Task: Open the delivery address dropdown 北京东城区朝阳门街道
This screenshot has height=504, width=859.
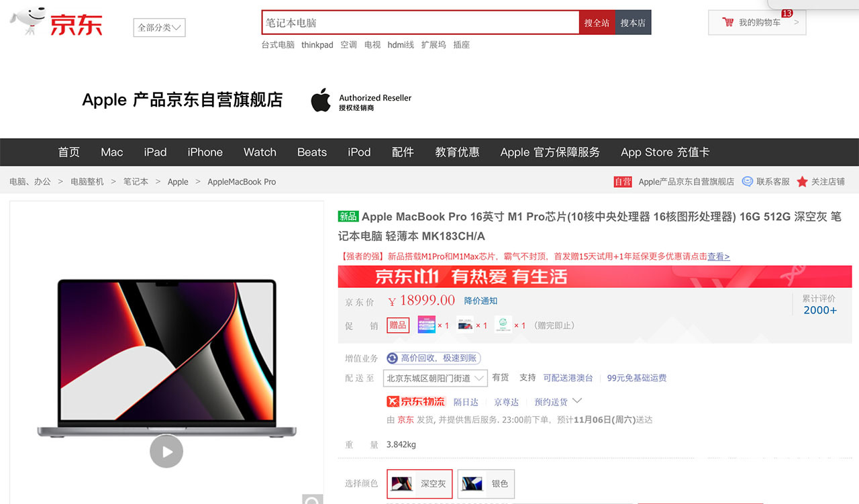Action: point(435,379)
